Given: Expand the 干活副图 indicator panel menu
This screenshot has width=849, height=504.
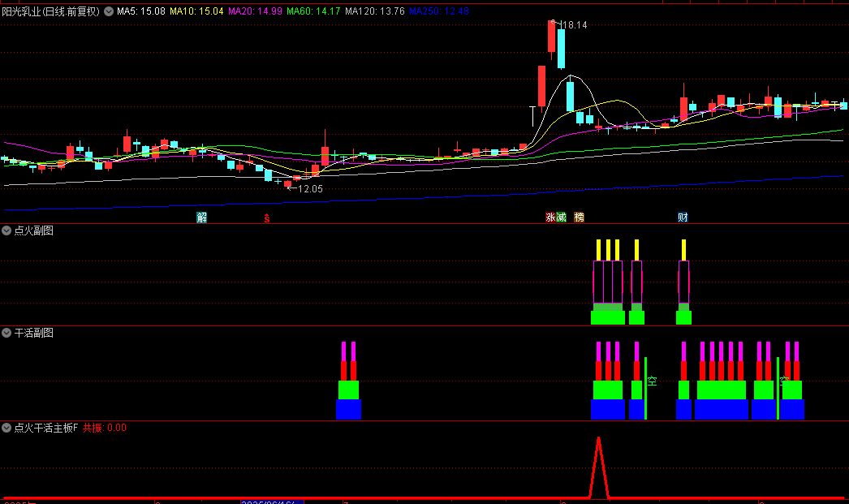Looking at the screenshot, I should coord(6,333).
